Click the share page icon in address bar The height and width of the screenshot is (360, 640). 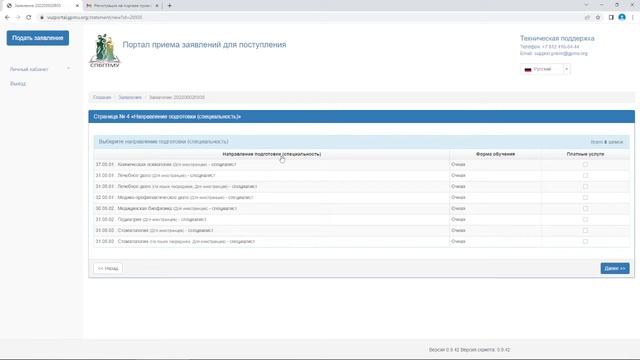pyautogui.click(x=587, y=18)
